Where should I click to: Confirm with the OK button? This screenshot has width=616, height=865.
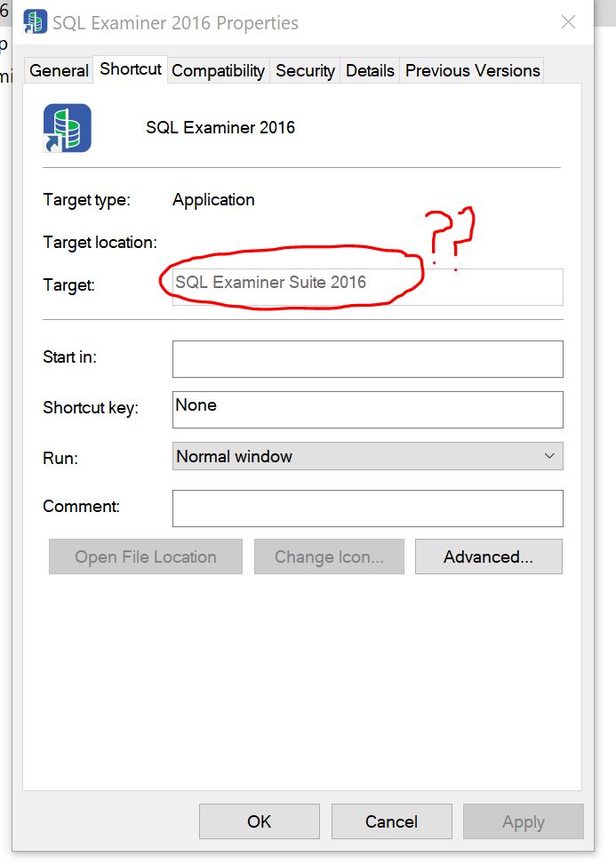point(260,821)
